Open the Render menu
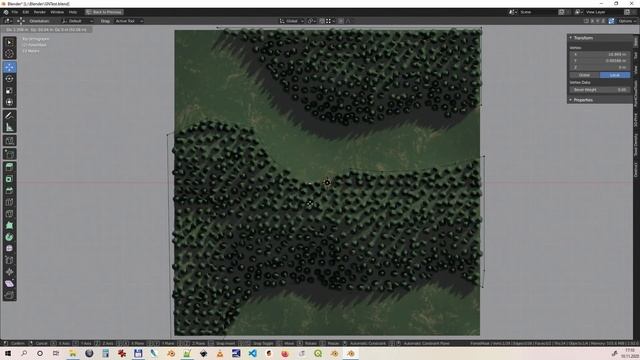The height and width of the screenshot is (360, 640). pos(40,12)
